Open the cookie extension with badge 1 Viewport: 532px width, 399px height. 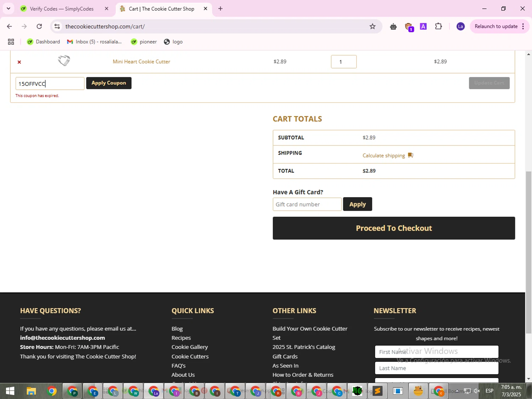(409, 27)
